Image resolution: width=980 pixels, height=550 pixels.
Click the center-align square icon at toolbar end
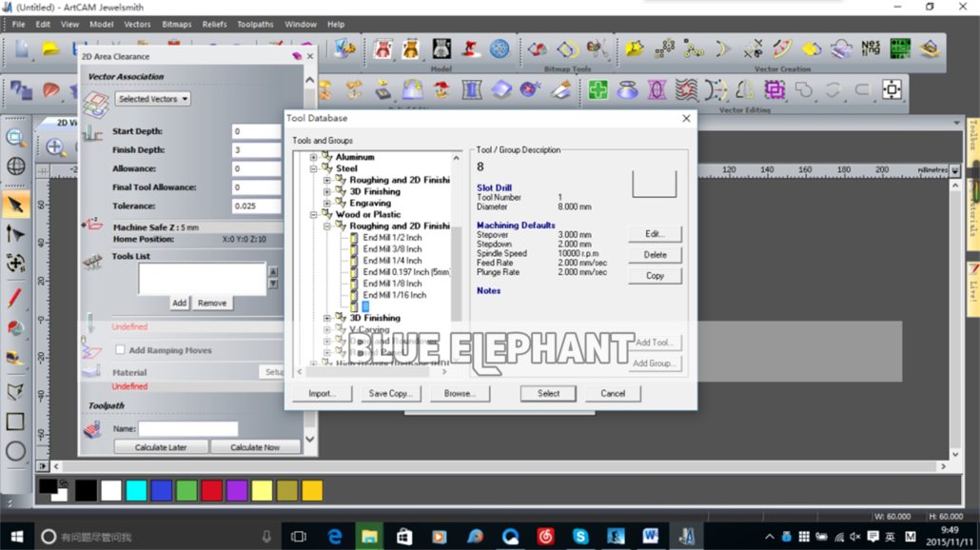pos(892,90)
